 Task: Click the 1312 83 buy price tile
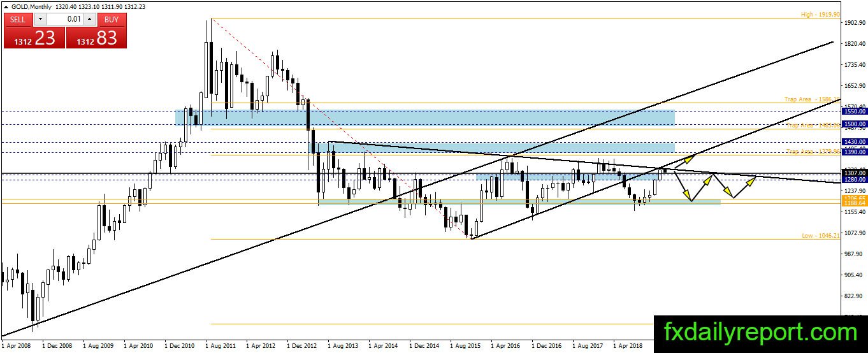click(x=96, y=38)
